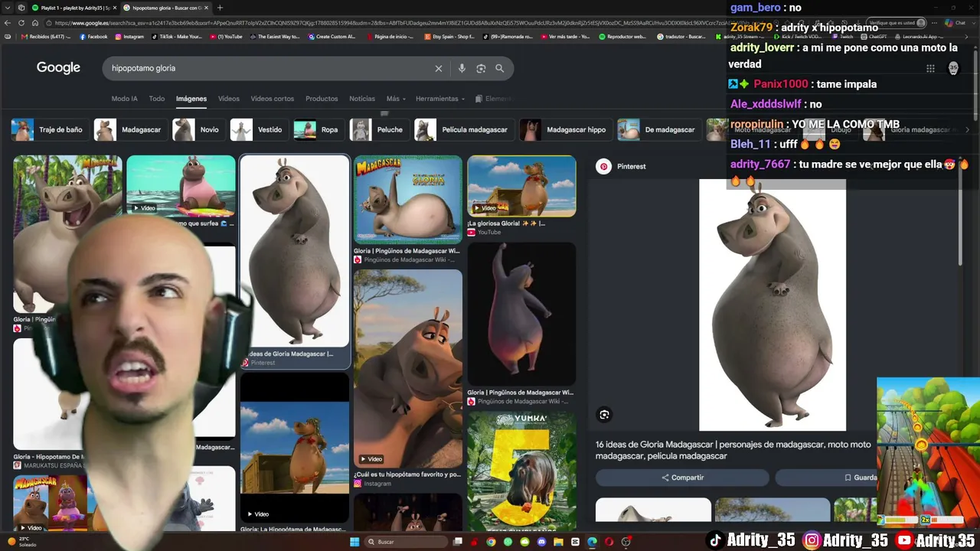This screenshot has width=980, height=551.
Task: Open Discord from the taskbar
Action: coord(541,542)
